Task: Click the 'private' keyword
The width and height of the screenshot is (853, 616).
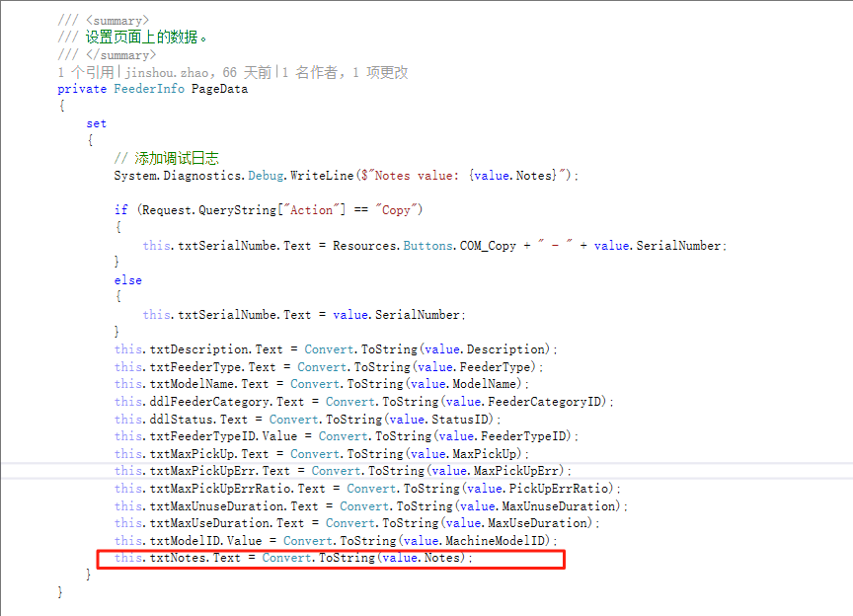Action: pos(82,89)
